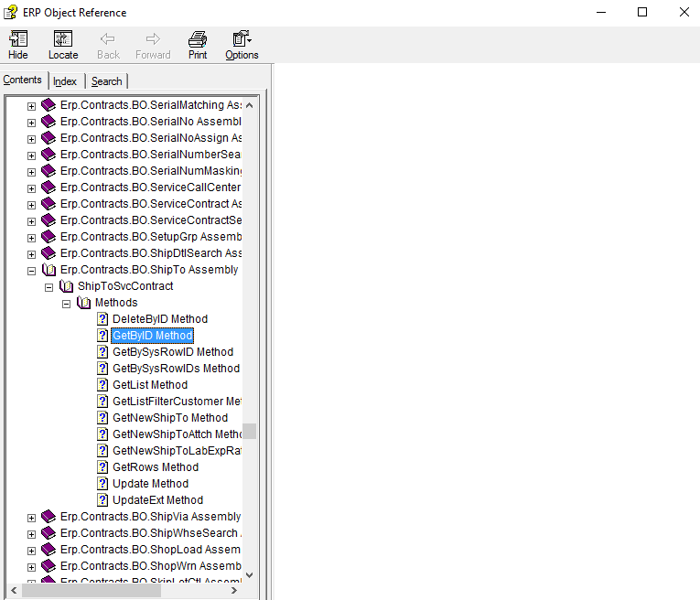The width and height of the screenshot is (700, 600).
Task: Click the horizontal scroll right arrow
Action: click(x=234, y=591)
